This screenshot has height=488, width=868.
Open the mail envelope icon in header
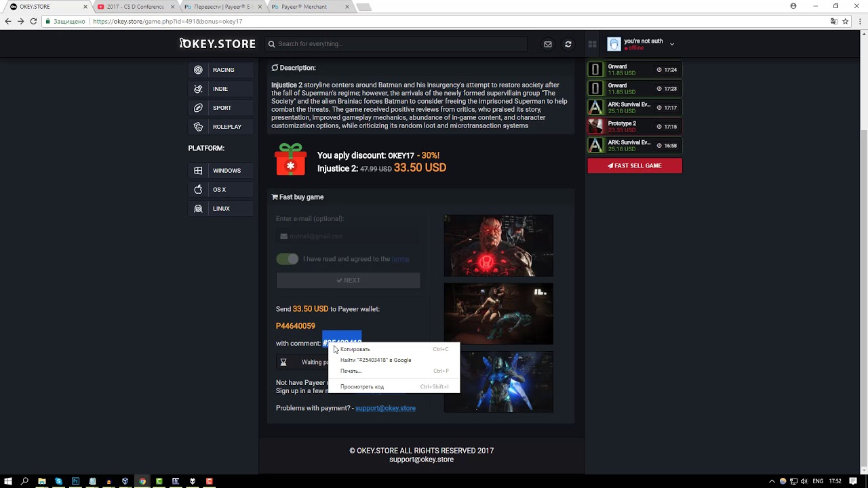tap(548, 44)
